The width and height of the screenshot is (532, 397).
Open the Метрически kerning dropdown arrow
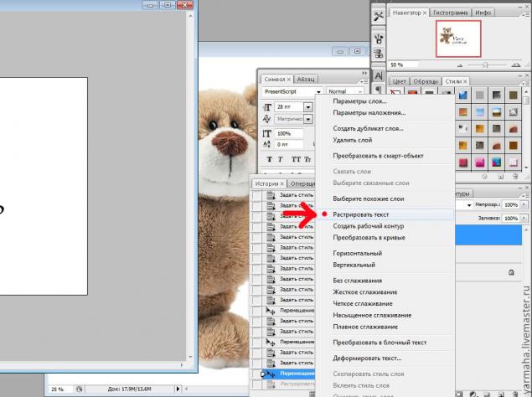[308, 119]
